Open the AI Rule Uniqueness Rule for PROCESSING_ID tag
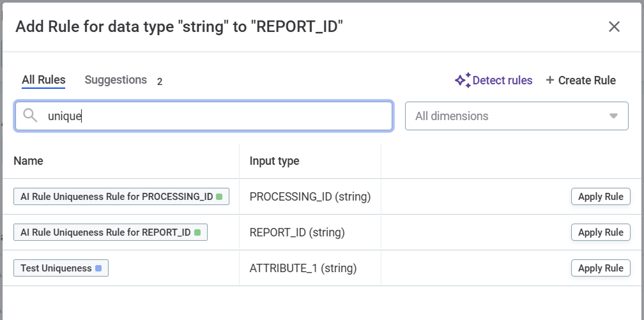This screenshot has width=644, height=320. click(x=116, y=197)
